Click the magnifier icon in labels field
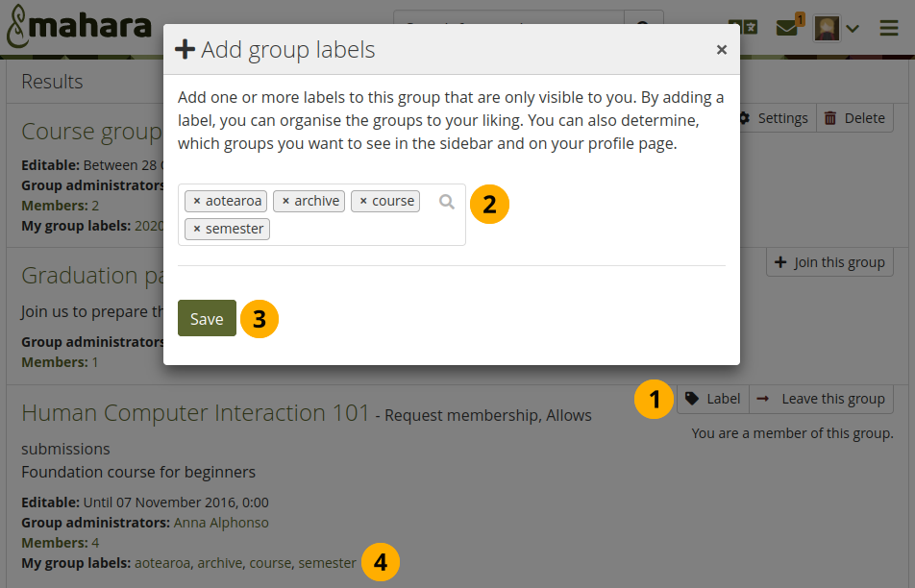The image size is (915, 588). point(447,202)
